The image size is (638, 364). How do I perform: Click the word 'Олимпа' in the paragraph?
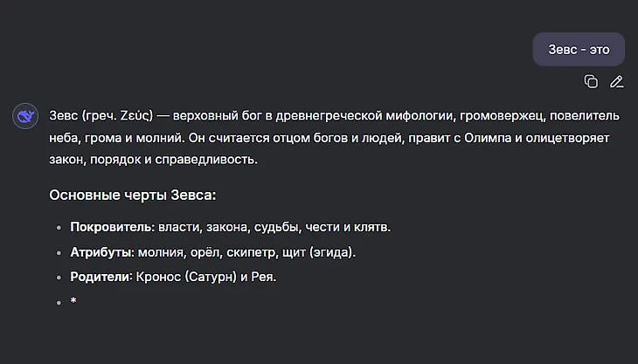coord(484,138)
